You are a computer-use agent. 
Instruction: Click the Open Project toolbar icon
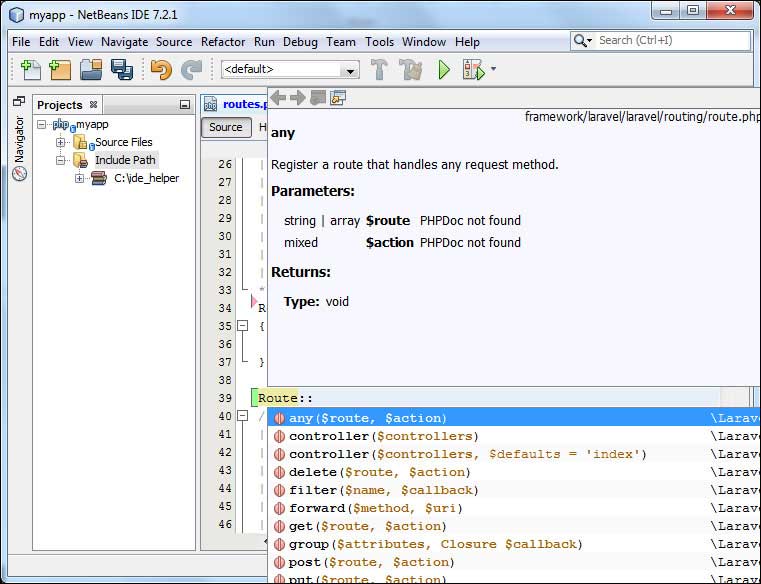91,70
